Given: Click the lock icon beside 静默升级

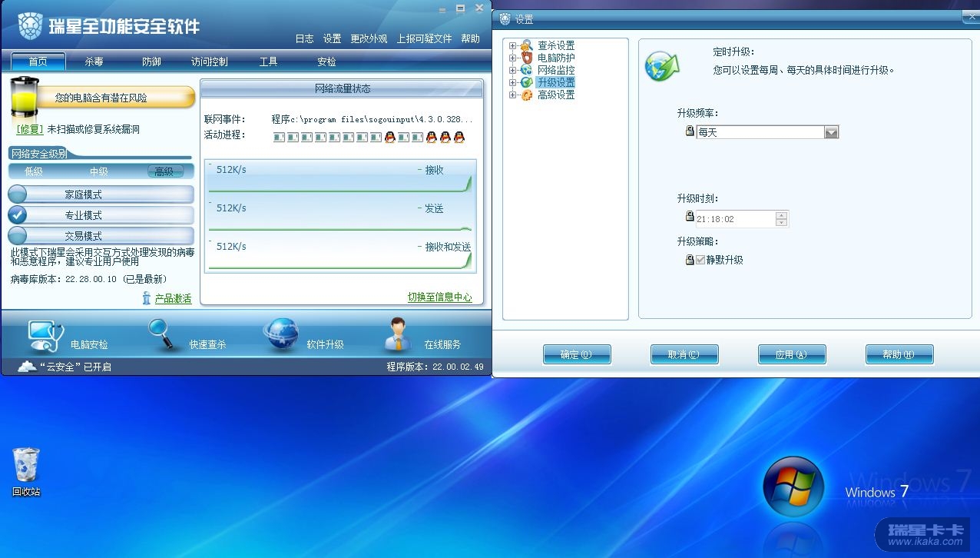Looking at the screenshot, I should [x=690, y=260].
